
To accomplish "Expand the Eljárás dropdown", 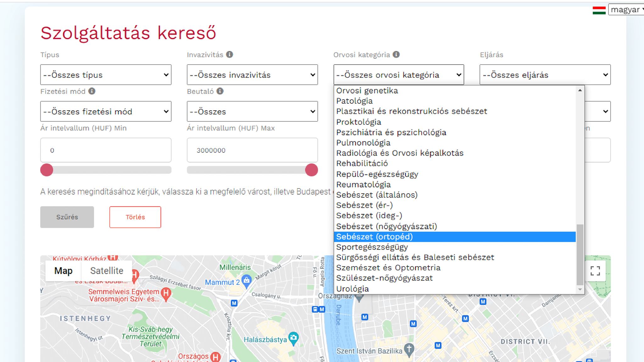I will (x=545, y=75).
